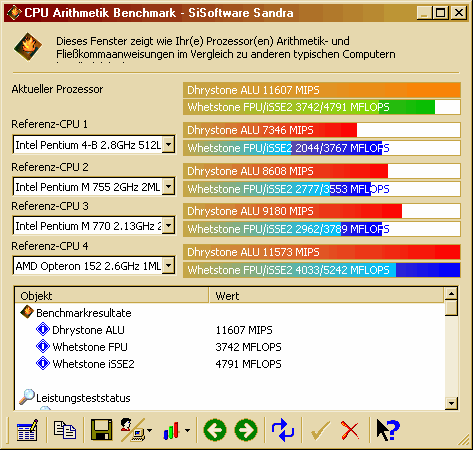473x450 pixels.
Task: Click the Whetstone 2962/3789 MFLOPS bar
Action: (x=322, y=229)
